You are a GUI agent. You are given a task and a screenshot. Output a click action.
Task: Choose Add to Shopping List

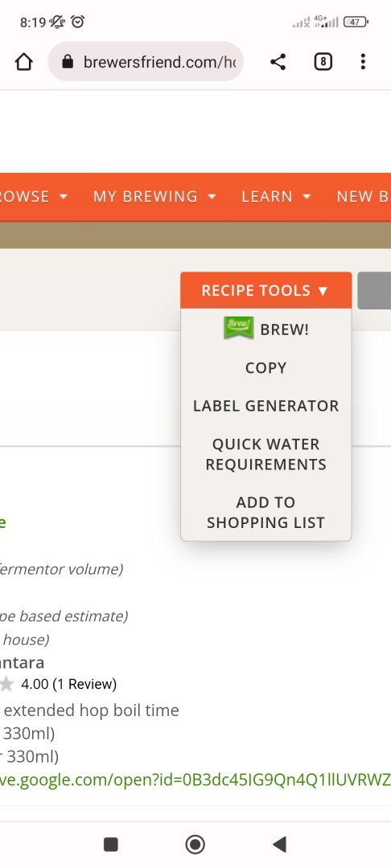265,512
